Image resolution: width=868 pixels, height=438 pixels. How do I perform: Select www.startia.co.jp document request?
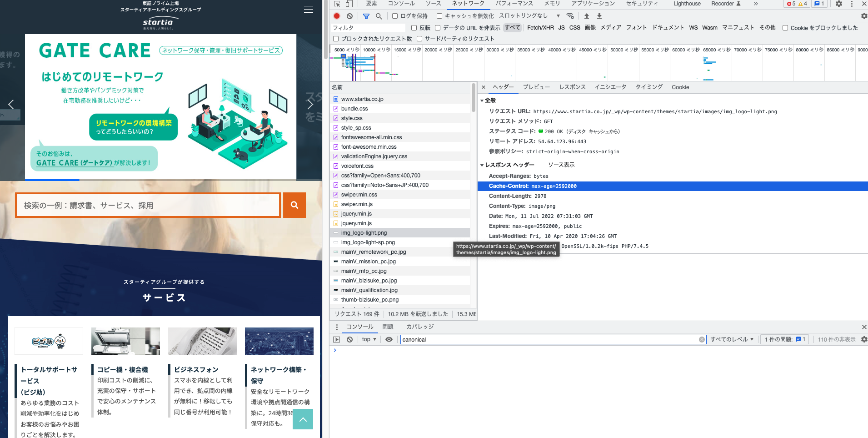click(x=400, y=99)
